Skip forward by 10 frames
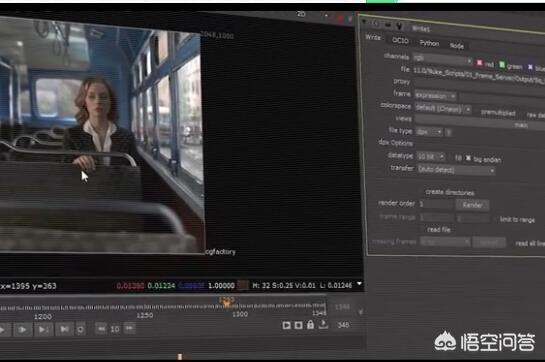The image size is (545, 362). pos(129,328)
